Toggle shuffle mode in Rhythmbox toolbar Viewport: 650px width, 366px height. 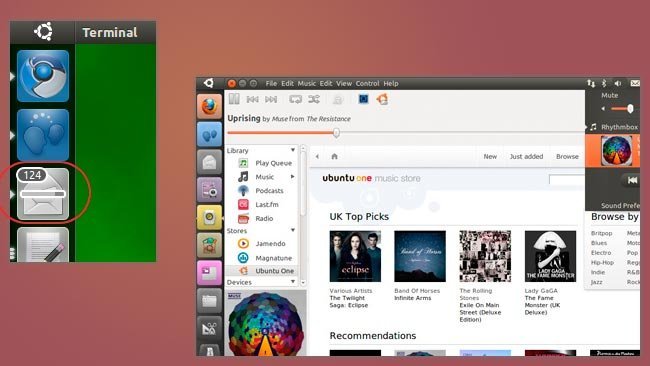[x=314, y=99]
